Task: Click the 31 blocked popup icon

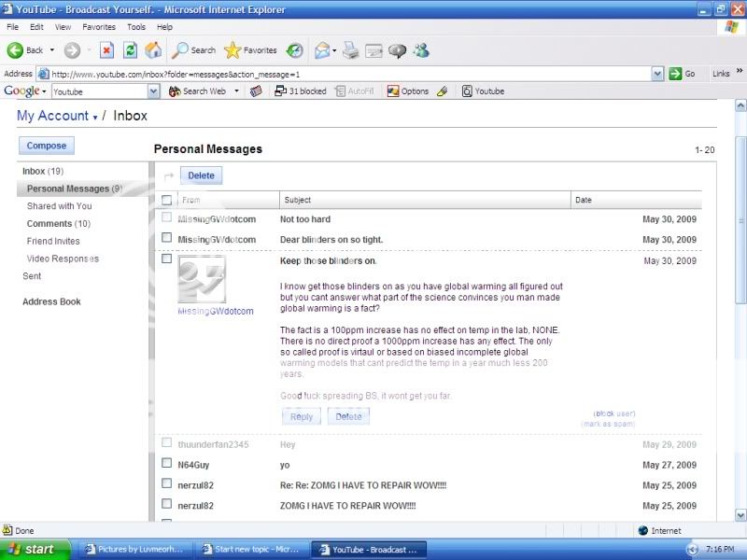Action: coord(280,91)
